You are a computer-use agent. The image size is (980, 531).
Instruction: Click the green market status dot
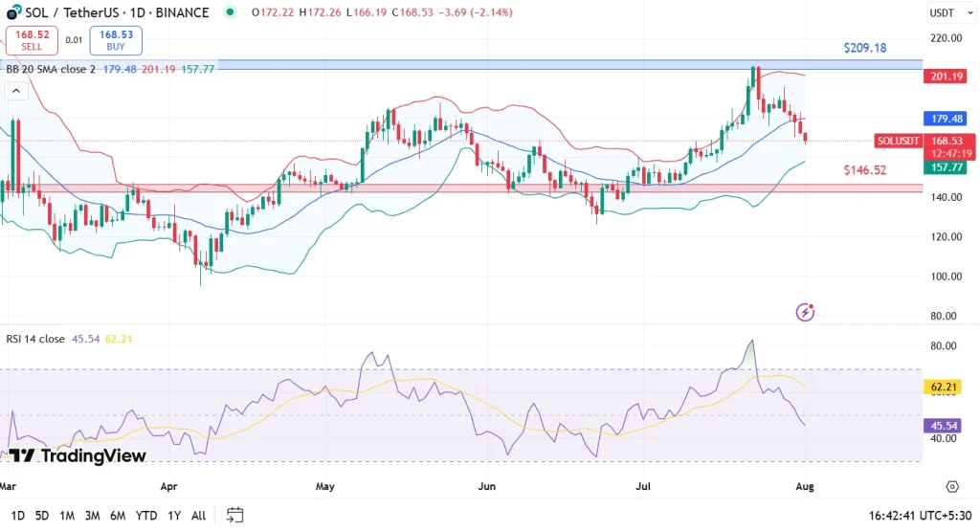[x=229, y=12]
